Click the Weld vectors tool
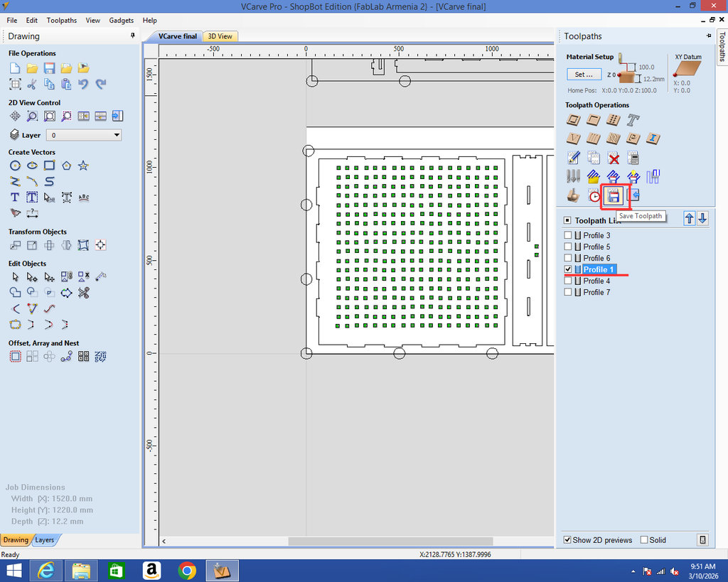 [x=15, y=293]
